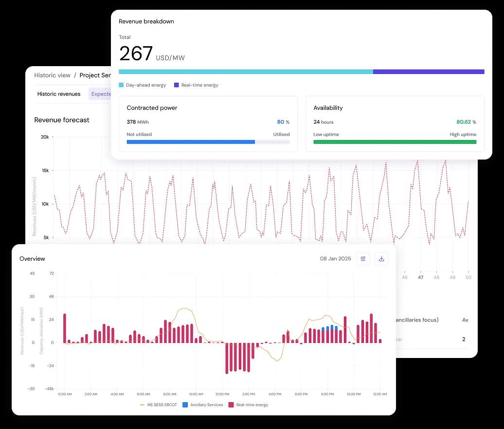Toggle the ME BESS ERCOT legend line
This screenshot has height=429, width=504.
click(x=159, y=405)
